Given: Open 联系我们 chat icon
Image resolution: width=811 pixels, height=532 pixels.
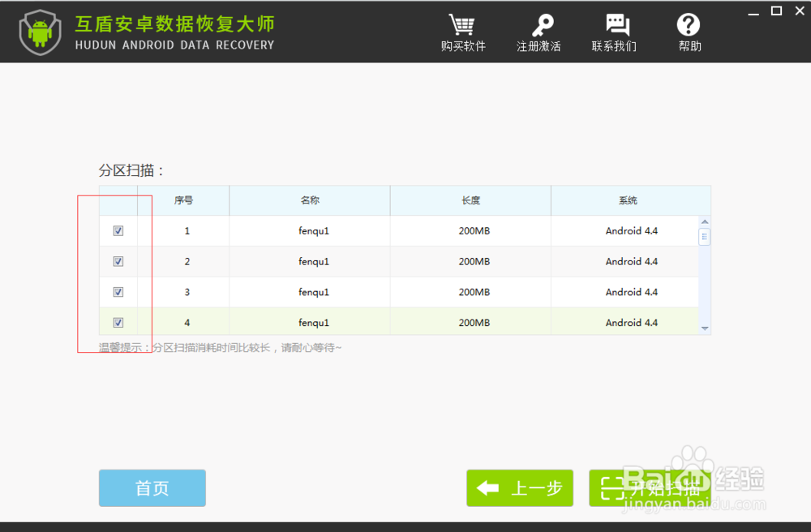Looking at the screenshot, I should (617, 25).
